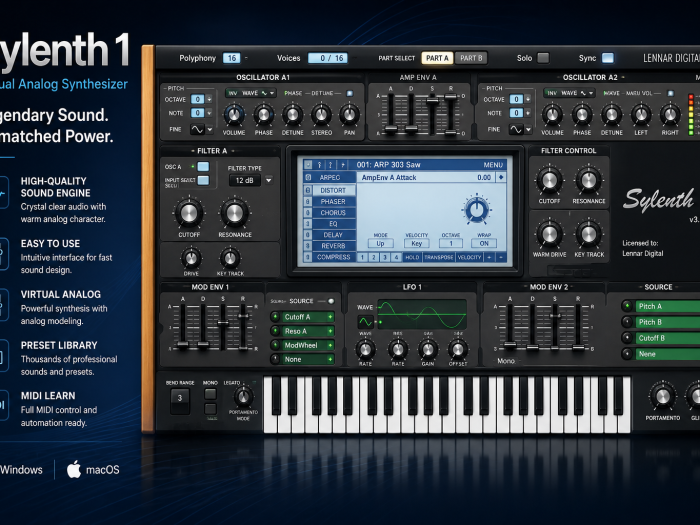Click the round LED button beside Cutoff A
The width and height of the screenshot is (700, 525).
275,317
